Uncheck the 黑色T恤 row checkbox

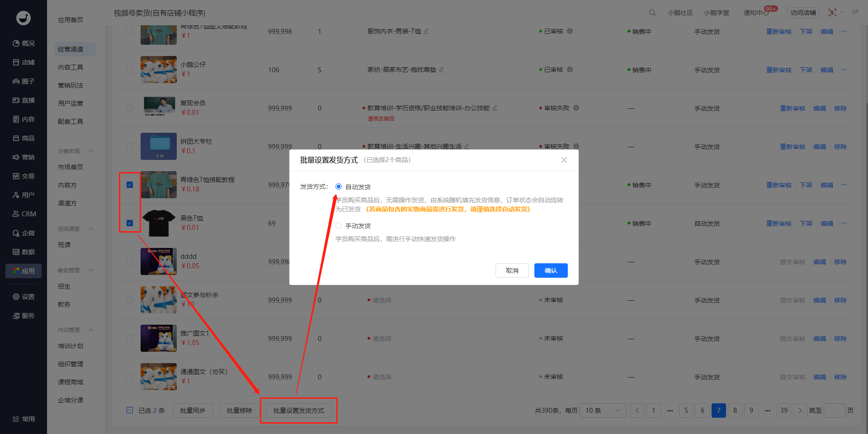point(130,223)
